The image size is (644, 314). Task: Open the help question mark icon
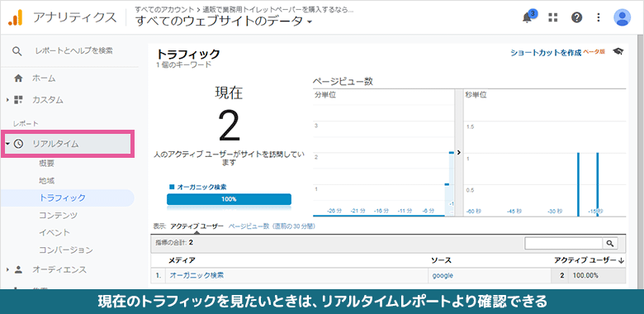(x=576, y=17)
